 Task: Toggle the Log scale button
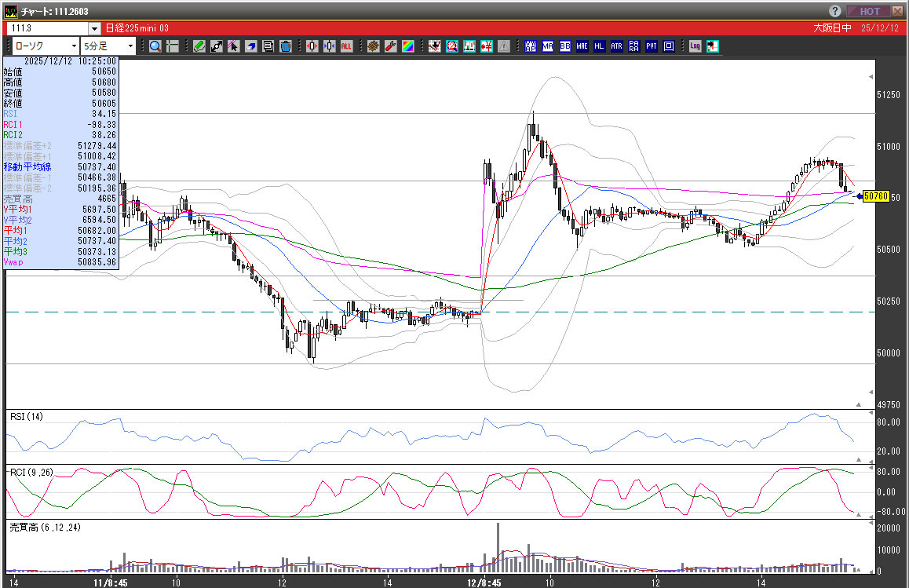(x=695, y=46)
